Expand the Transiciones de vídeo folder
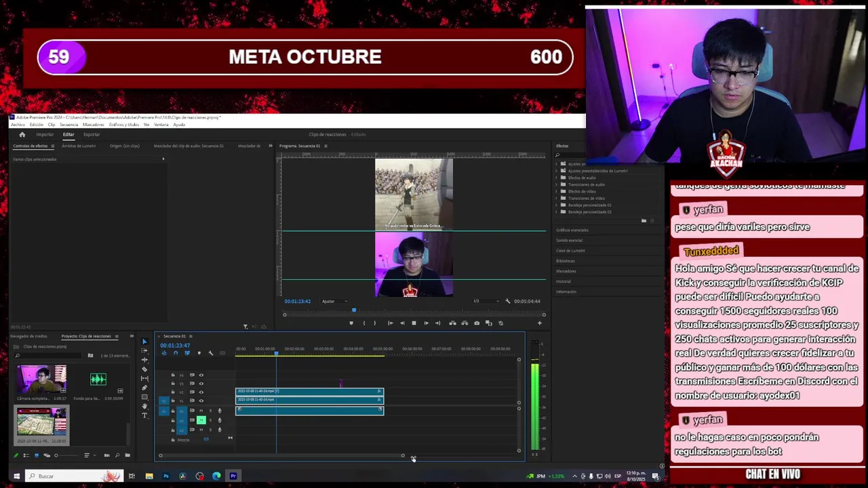This screenshot has height=488, width=868. tap(557, 198)
